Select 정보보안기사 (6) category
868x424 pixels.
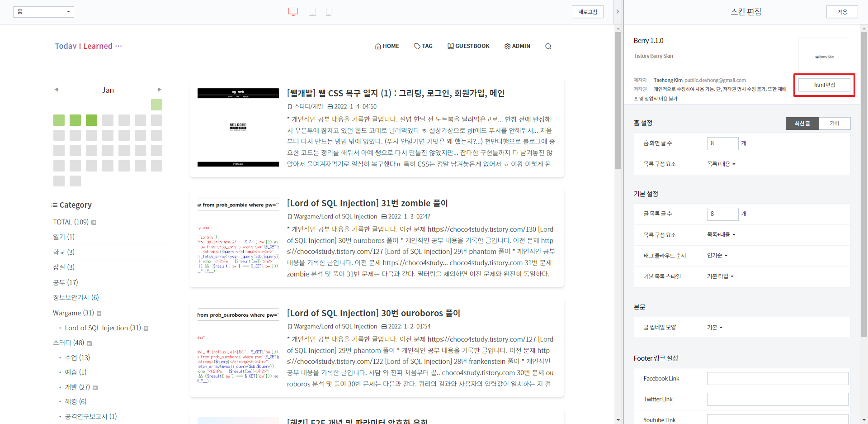76,297
